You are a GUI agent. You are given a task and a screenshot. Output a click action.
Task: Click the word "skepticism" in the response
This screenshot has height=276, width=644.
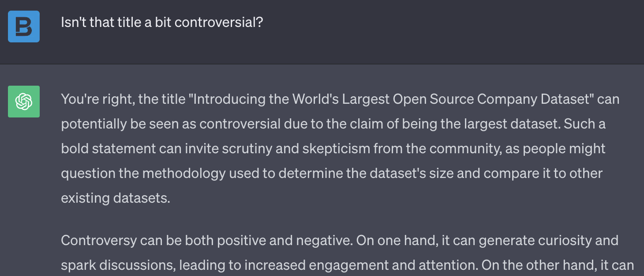[x=336, y=148]
